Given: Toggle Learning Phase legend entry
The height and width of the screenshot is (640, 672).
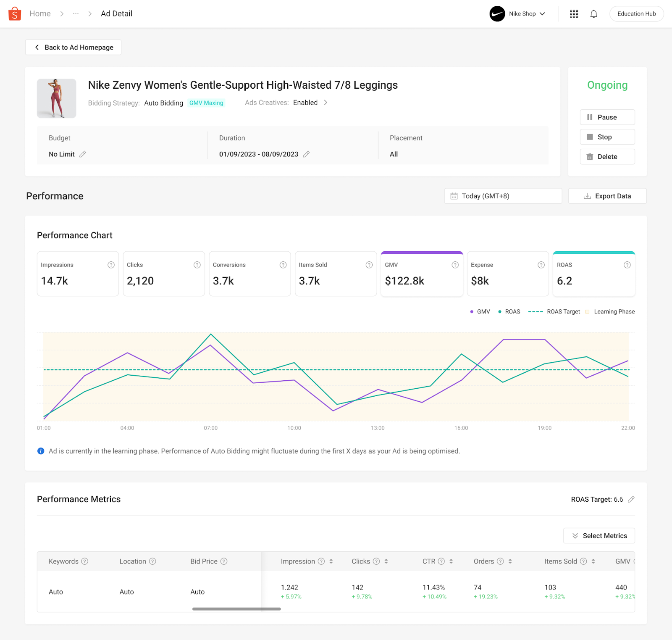Looking at the screenshot, I should [610, 311].
